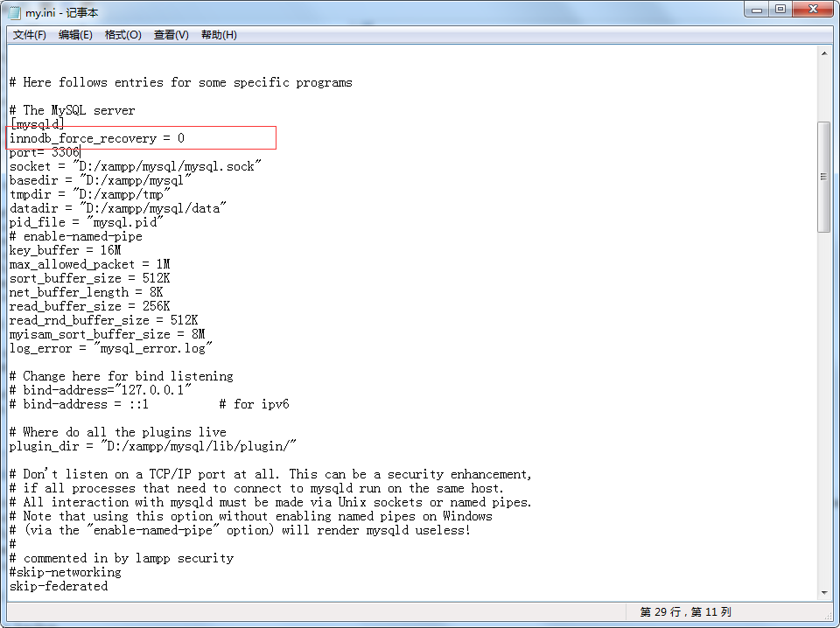Screen dimensions: 840x628
Task: Open the 帮助(H) menu
Action: [x=219, y=35]
